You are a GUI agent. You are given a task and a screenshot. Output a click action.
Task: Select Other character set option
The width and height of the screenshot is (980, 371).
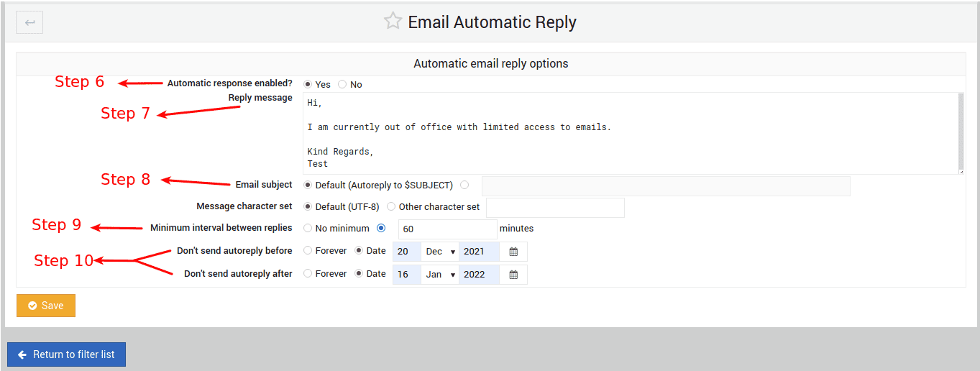click(391, 206)
